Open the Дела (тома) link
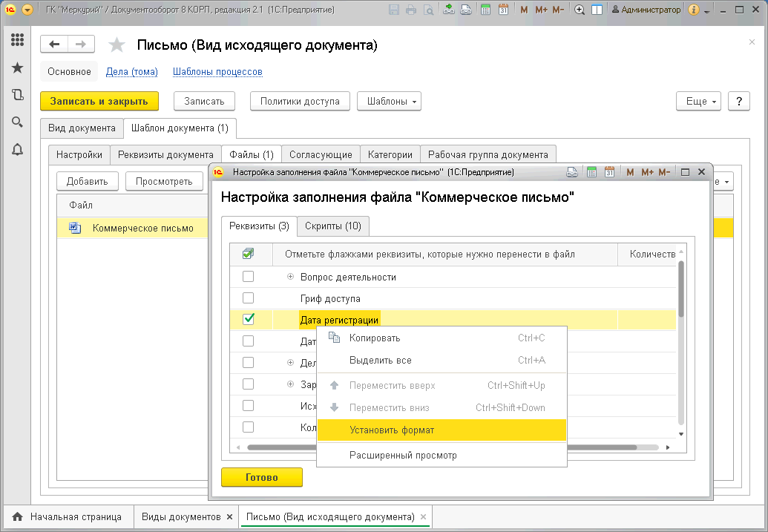The width and height of the screenshot is (768, 532). (132, 71)
